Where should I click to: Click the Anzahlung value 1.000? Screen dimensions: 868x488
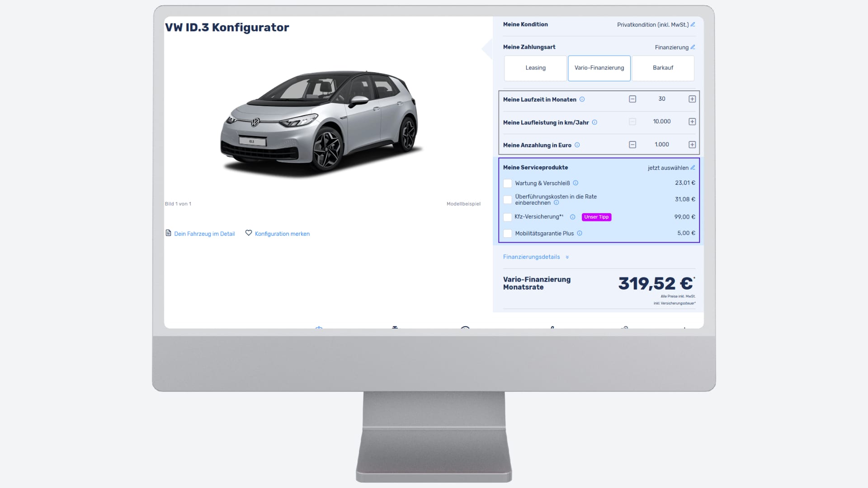(662, 145)
